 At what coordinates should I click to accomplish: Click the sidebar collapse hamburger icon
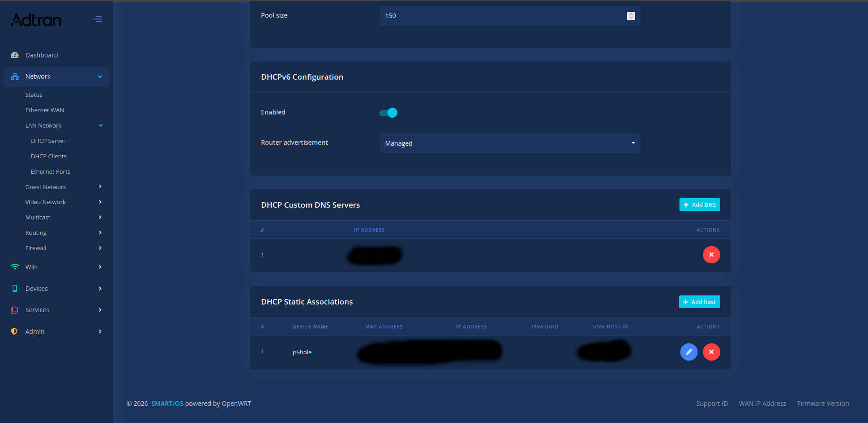[x=98, y=19]
